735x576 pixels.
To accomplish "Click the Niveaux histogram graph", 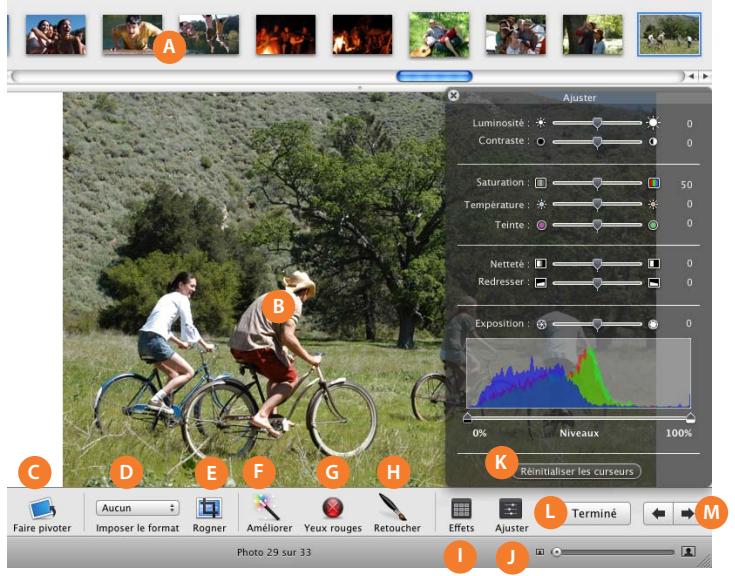I will click(x=578, y=373).
